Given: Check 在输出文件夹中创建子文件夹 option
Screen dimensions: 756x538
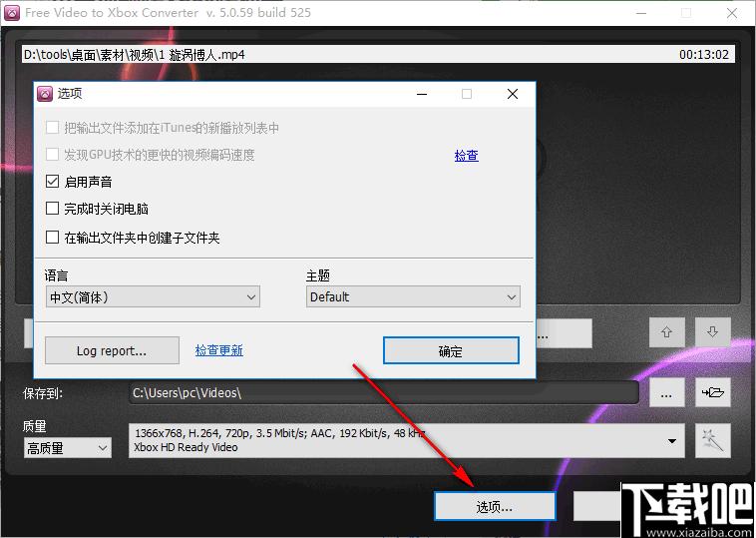Looking at the screenshot, I should coord(52,238).
